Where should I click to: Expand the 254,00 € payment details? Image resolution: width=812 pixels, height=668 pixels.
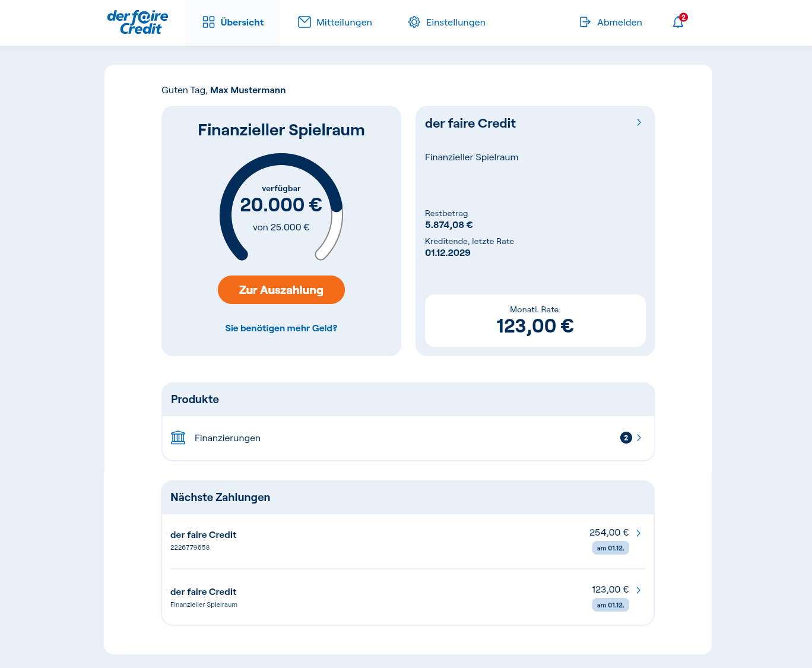tap(639, 533)
